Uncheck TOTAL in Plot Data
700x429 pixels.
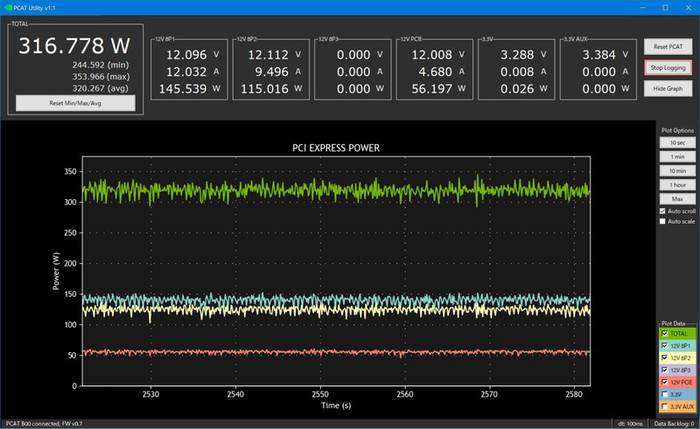[664, 333]
